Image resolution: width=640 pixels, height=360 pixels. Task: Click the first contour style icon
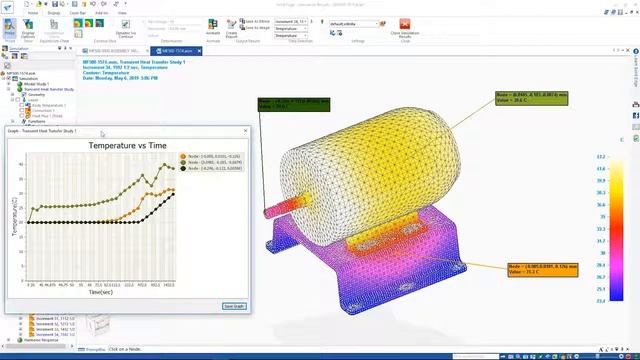pyautogui.click(x=78, y=23)
